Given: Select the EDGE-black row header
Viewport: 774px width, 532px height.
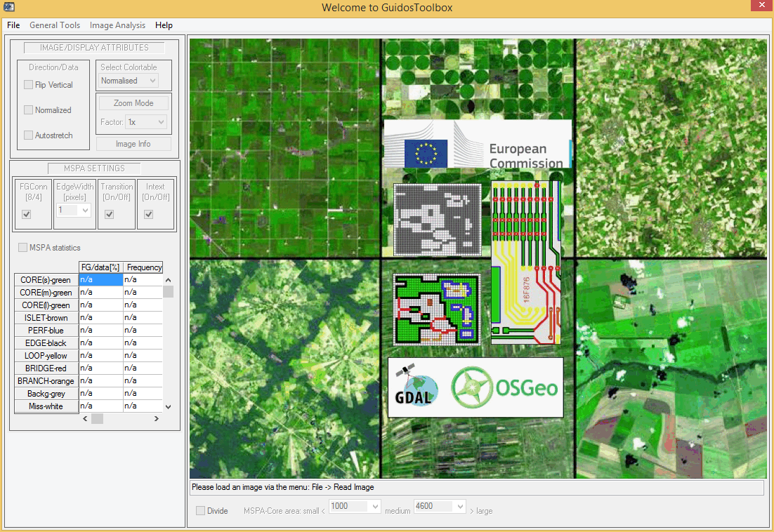Looking at the screenshot, I should point(46,343).
